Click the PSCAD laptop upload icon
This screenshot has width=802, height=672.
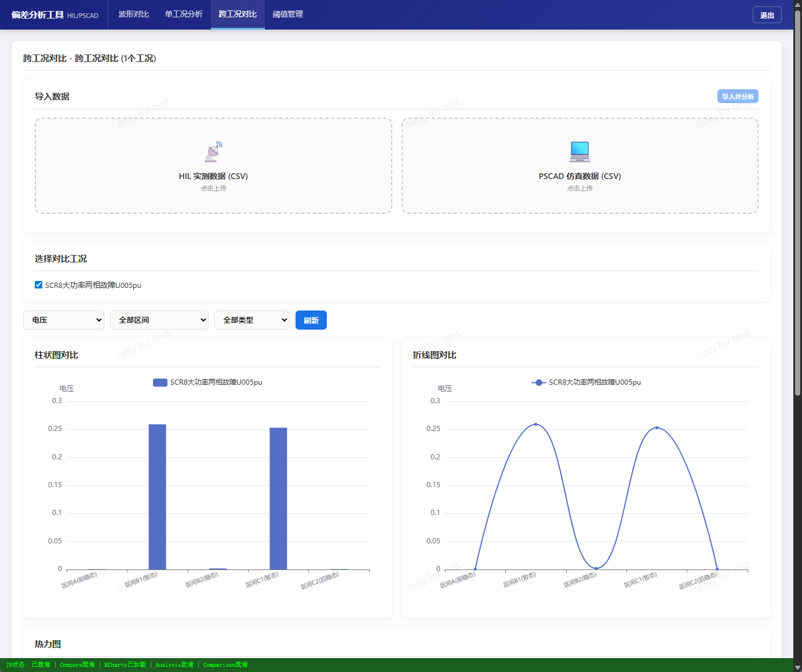click(x=579, y=152)
